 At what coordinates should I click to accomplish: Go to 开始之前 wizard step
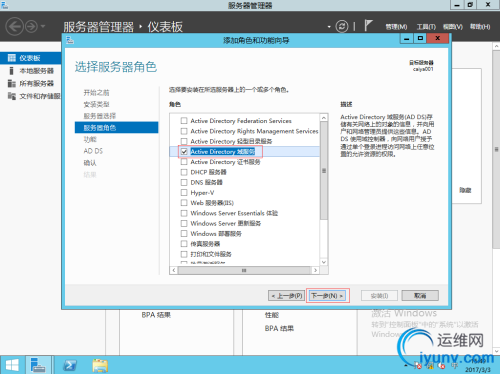click(x=96, y=93)
